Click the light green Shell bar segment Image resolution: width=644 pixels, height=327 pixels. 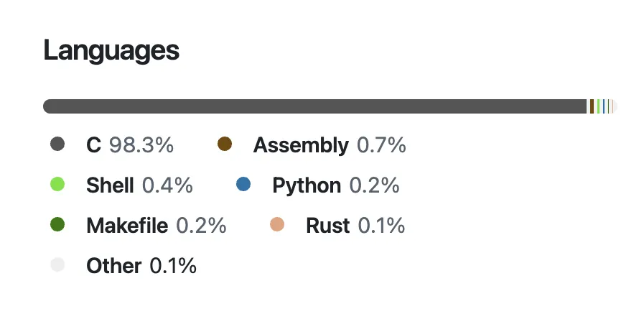[x=598, y=106]
